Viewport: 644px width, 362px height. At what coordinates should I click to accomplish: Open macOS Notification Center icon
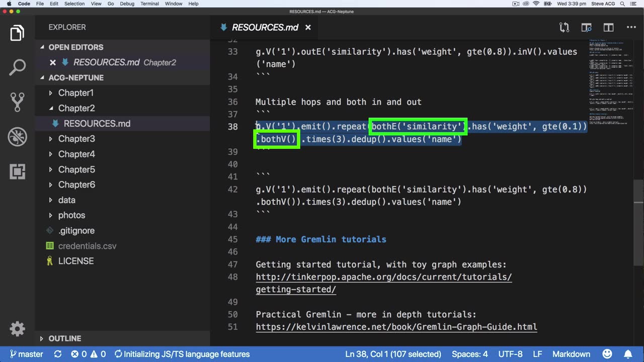click(x=632, y=4)
